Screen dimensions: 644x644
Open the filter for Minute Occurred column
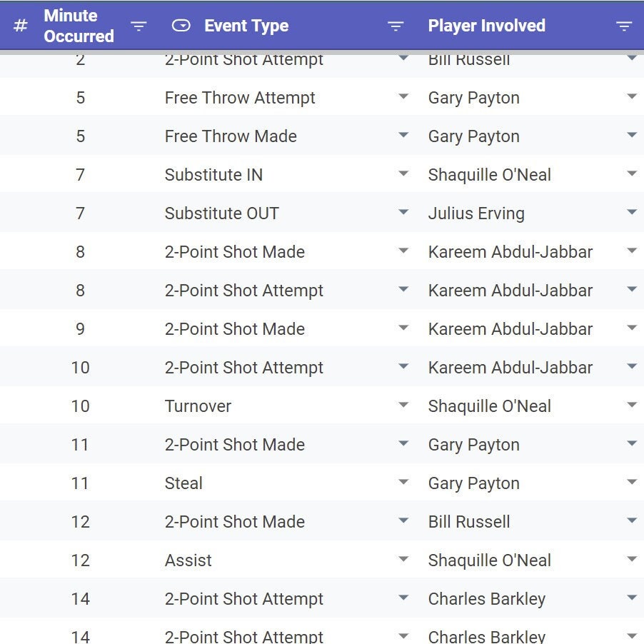[139, 25]
